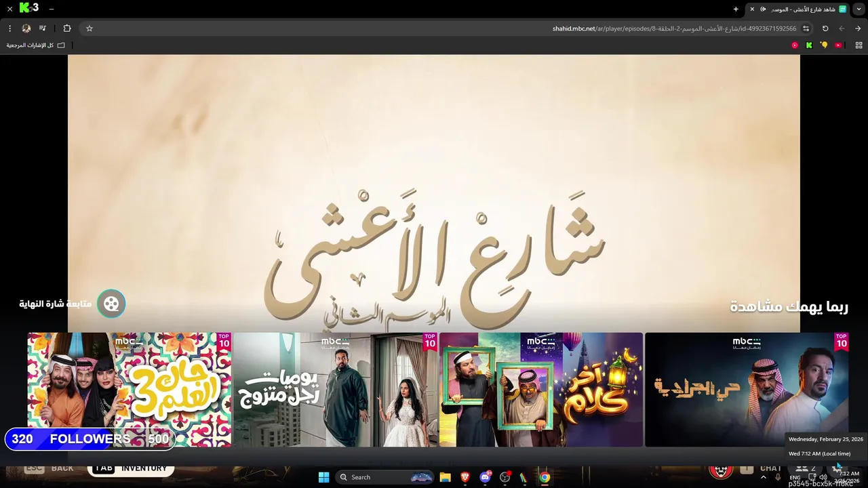Open the pink circular bookmark icon
The width and height of the screenshot is (868, 488).
[x=795, y=45]
